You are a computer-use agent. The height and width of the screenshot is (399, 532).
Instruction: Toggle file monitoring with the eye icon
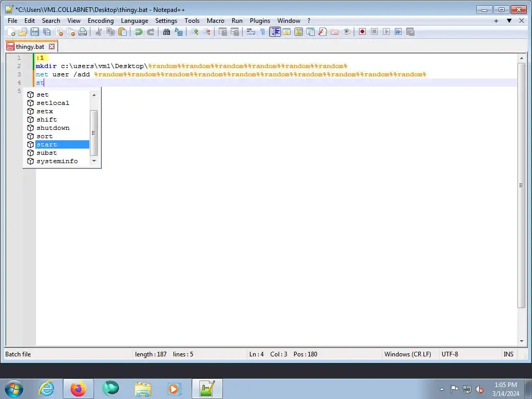click(x=347, y=32)
